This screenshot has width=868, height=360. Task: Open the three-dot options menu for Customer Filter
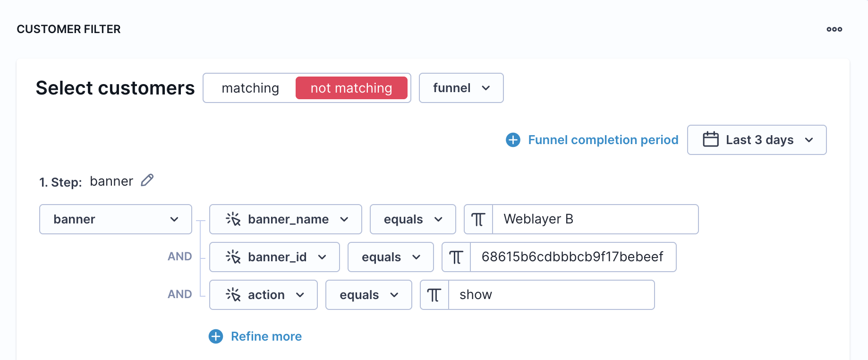pos(834,29)
